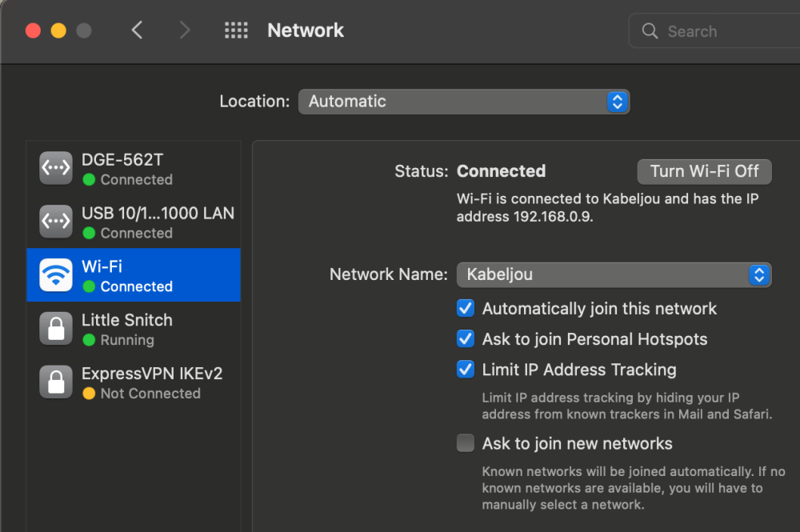The image size is (800, 532).
Task: Click Running status under Little Snitch
Action: tap(127, 340)
